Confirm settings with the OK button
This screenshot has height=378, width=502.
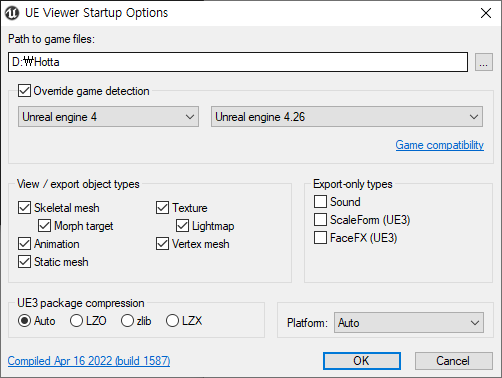pyautogui.click(x=362, y=361)
